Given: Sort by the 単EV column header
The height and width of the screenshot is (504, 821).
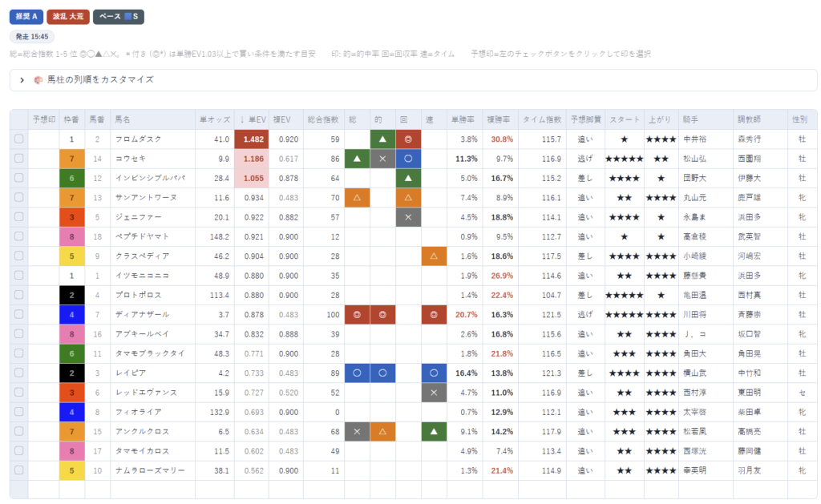Looking at the screenshot, I should tap(253, 119).
